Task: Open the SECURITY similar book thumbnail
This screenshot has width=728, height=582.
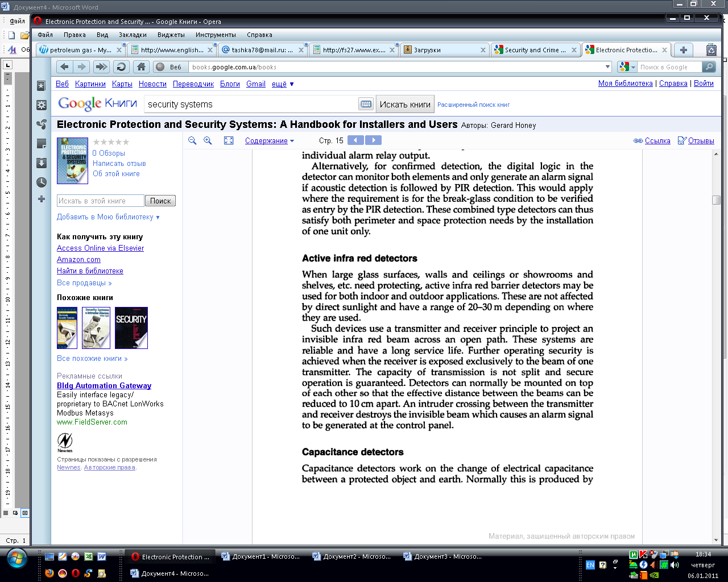Action: [x=131, y=328]
